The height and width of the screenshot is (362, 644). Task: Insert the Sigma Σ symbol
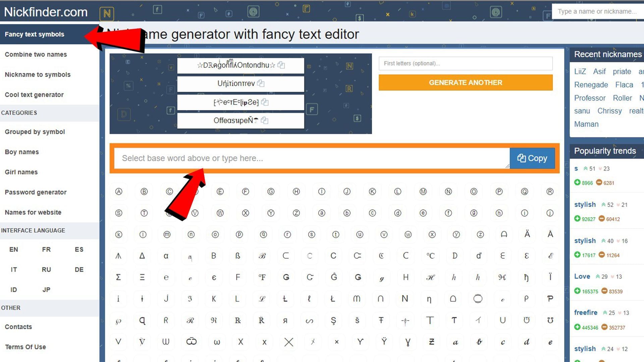[118, 277]
